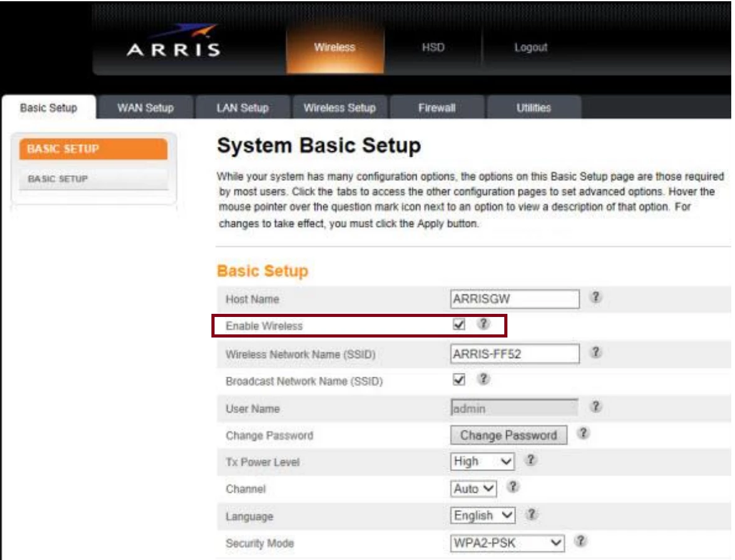
Task: Click help icon beside Change Password button
Action: (583, 433)
